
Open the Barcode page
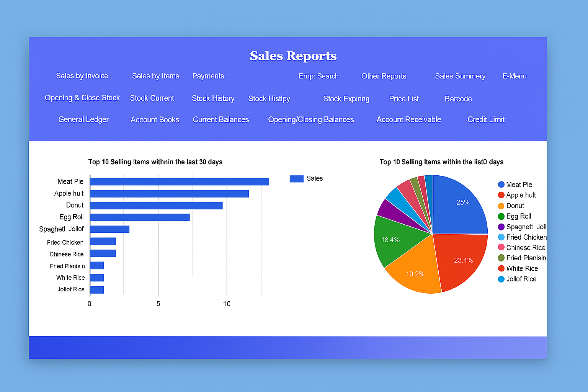tap(458, 99)
